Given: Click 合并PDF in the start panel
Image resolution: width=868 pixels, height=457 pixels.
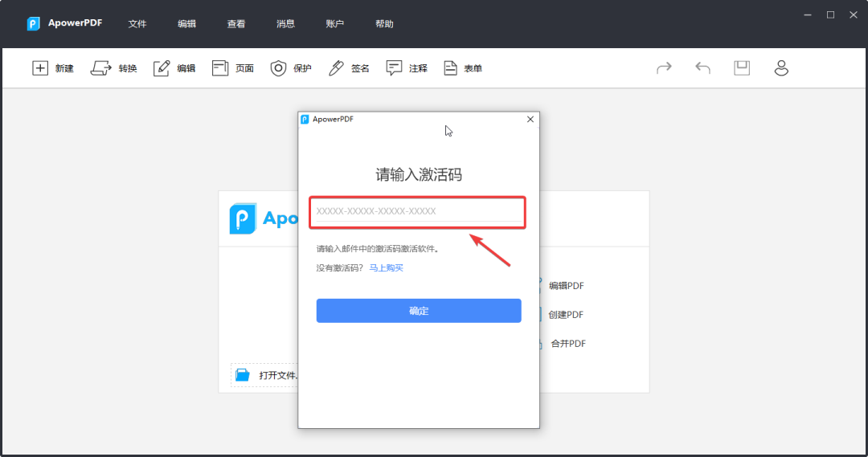Looking at the screenshot, I should 568,344.
